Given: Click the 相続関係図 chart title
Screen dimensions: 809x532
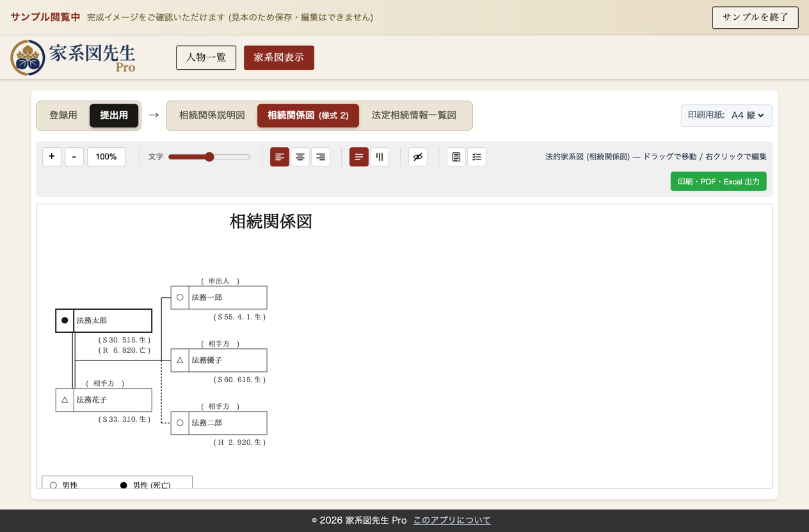Looking at the screenshot, I should (271, 222).
